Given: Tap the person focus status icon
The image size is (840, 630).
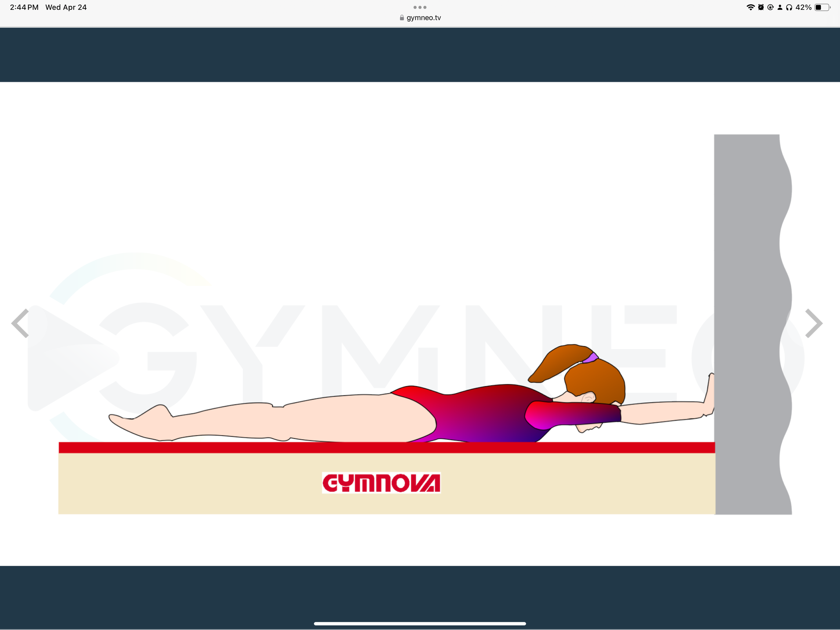Looking at the screenshot, I should pyautogui.click(x=780, y=7).
